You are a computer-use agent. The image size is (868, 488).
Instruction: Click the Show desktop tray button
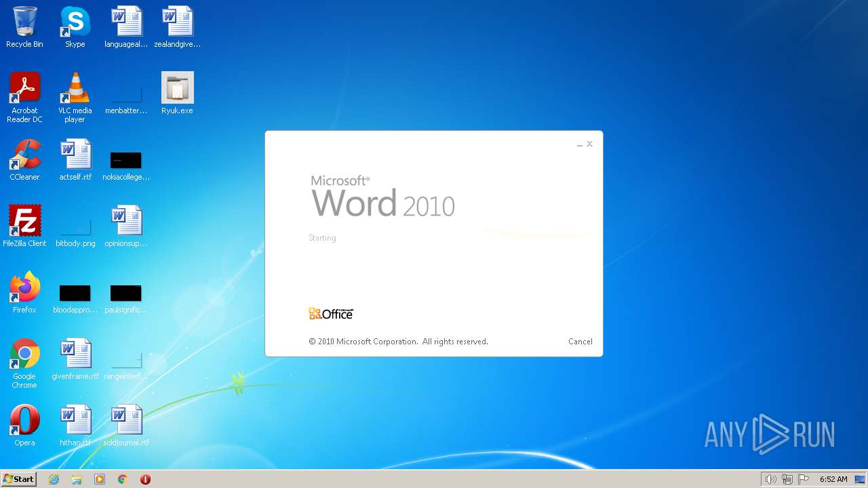click(x=861, y=479)
